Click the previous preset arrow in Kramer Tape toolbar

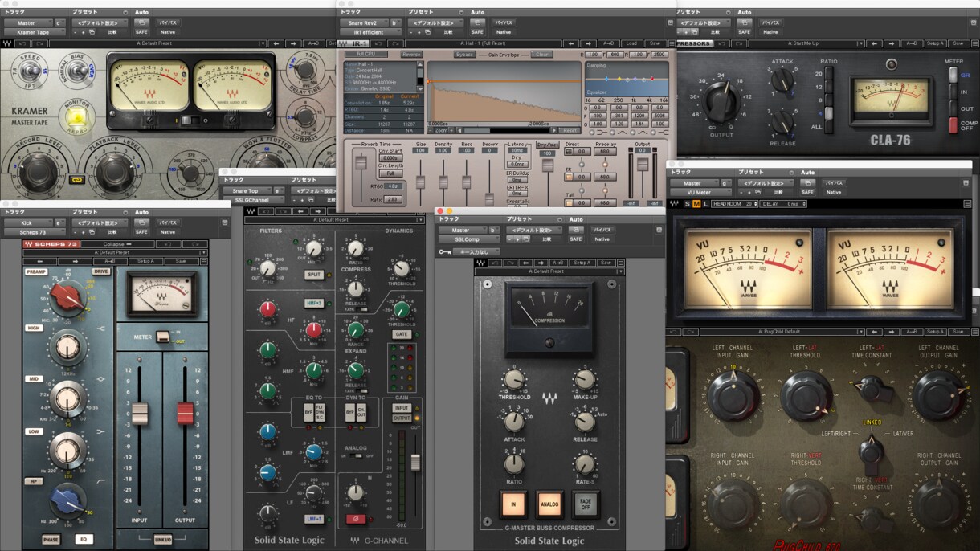[276, 43]
